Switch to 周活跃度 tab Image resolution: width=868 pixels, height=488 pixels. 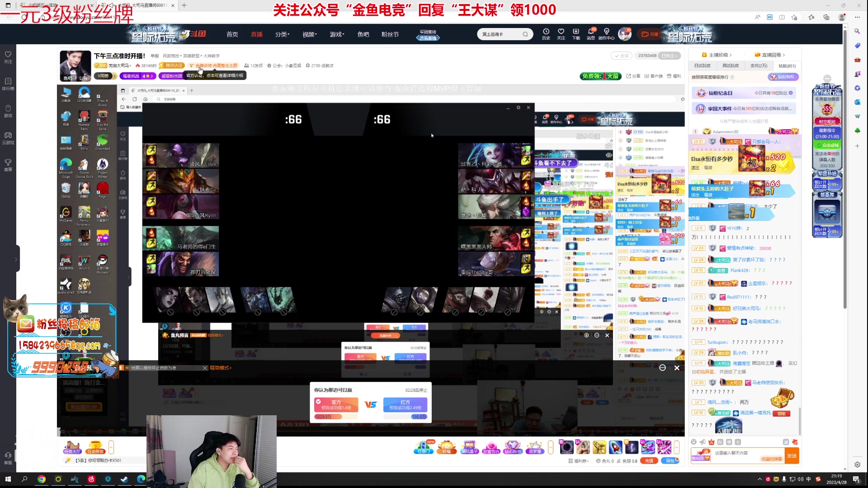(731, 66)
